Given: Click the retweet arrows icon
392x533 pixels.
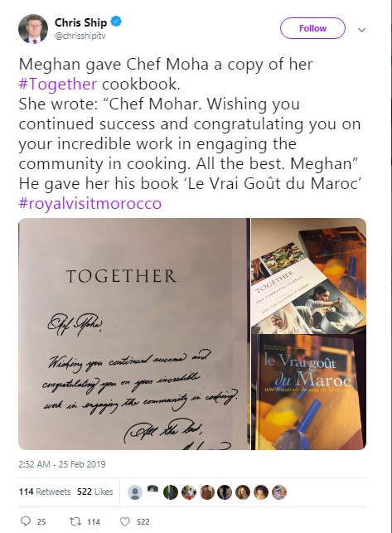Looking at the screenshot, I should point(74,521).
